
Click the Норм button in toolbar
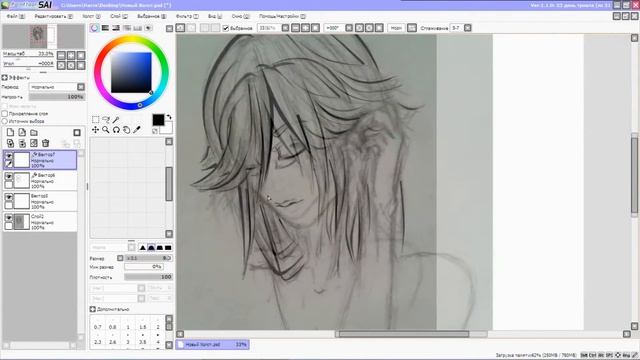pos(396,28)
